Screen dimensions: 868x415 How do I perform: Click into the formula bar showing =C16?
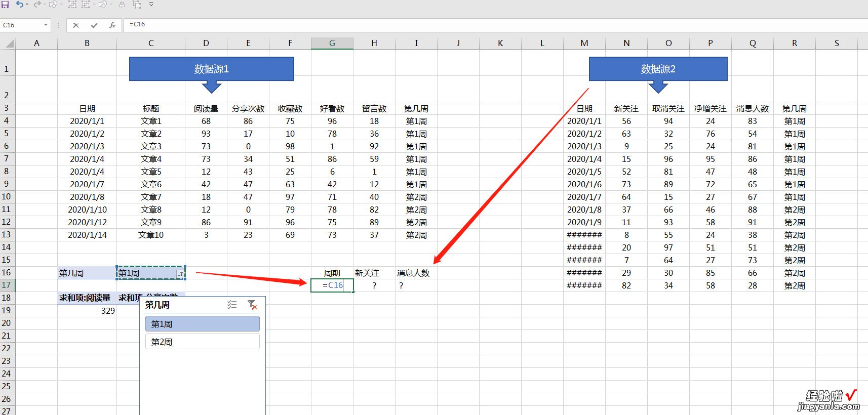496,24
